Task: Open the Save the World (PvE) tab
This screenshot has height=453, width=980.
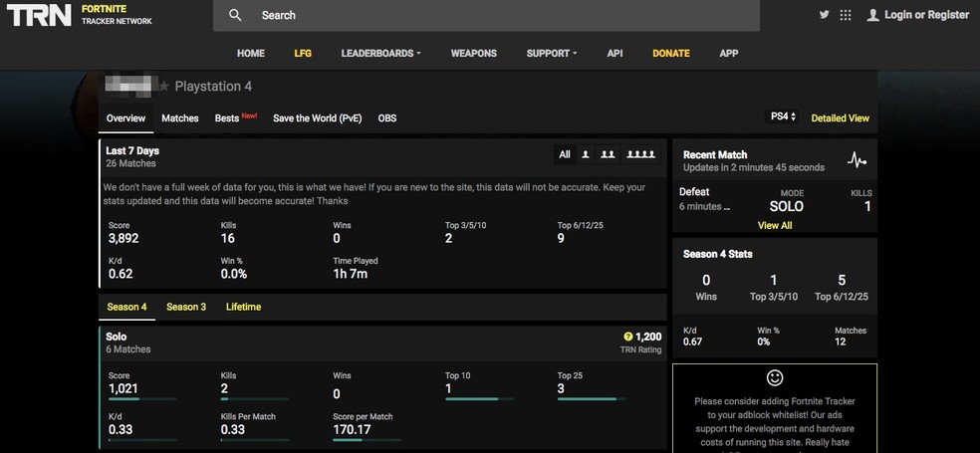Action: coord(318,118)
